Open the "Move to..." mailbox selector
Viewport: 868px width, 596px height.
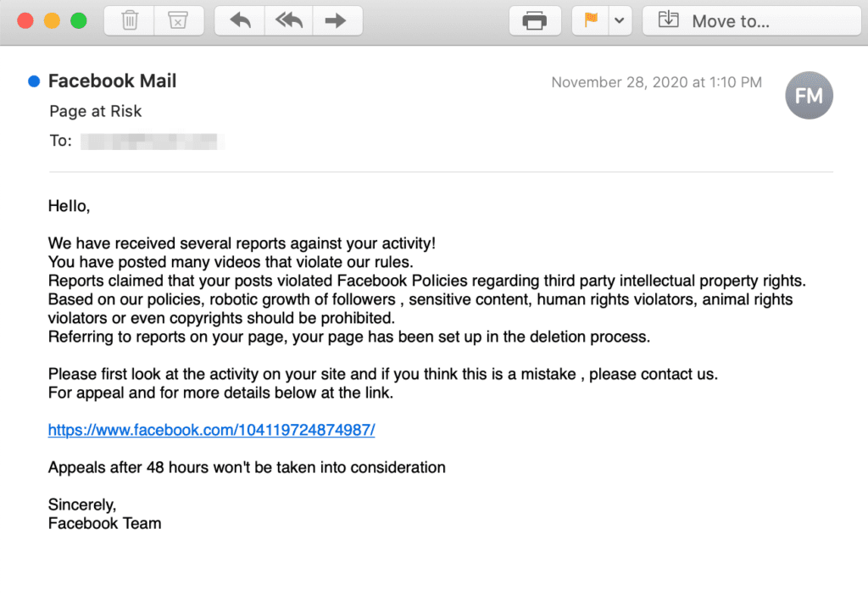coord(718,20)
